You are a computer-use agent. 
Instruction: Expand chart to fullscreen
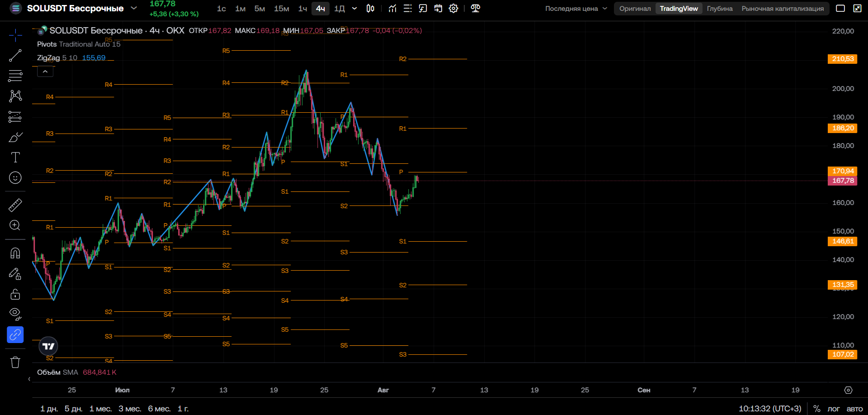tap(857, 9)
